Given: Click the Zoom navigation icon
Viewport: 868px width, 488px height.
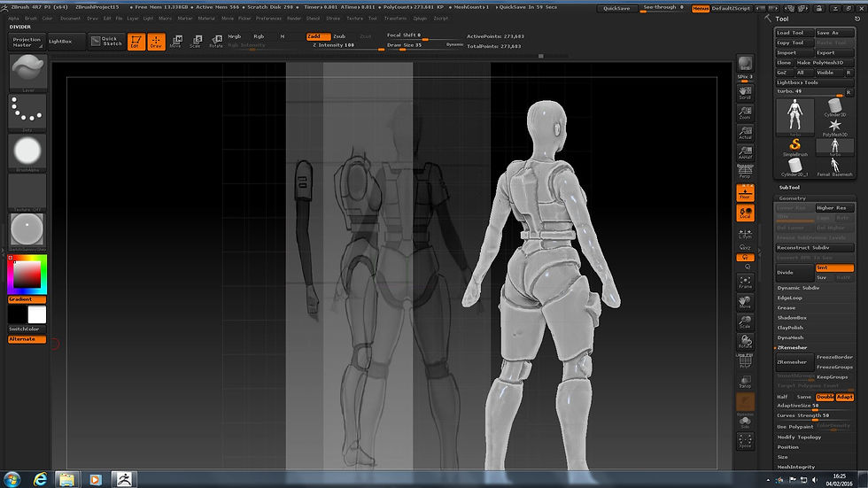Looking at the screenshot, I should click(x=745, y=111).
